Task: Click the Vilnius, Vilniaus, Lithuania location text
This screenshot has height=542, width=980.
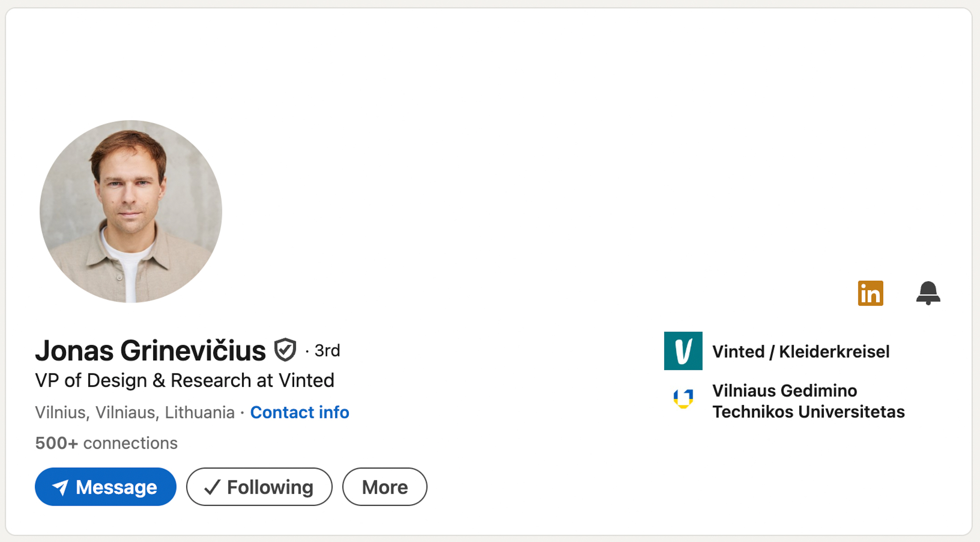Action: click(135, 412)
